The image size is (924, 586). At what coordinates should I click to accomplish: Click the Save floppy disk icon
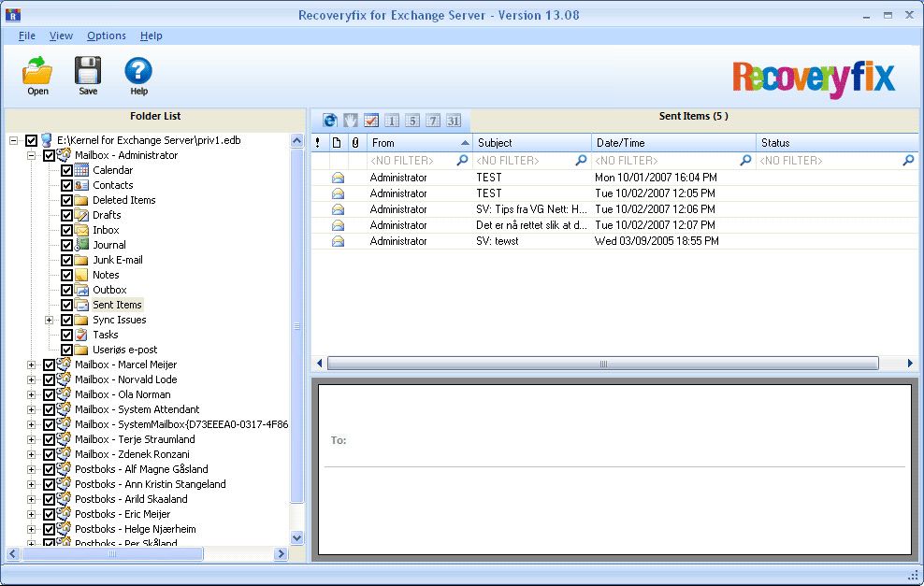(88, 71)
